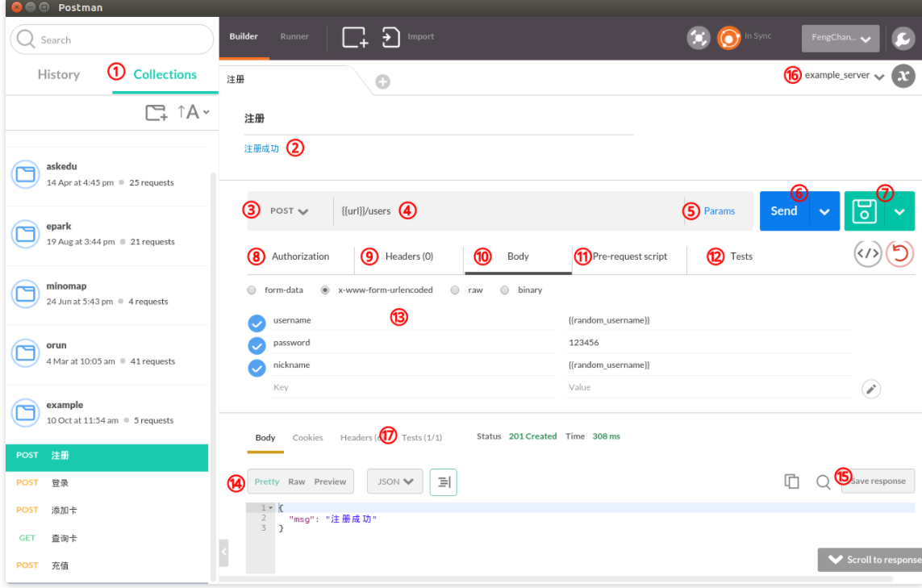
Task: Open sort order dropdown chevron
Action: [207, 112]
